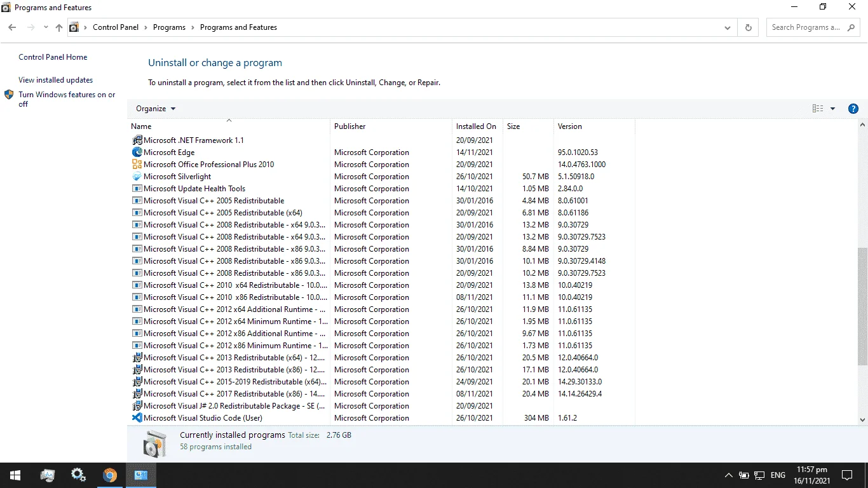Click Programs in the breadcrumb path
The image size is (868, 488).
point(169,27)
